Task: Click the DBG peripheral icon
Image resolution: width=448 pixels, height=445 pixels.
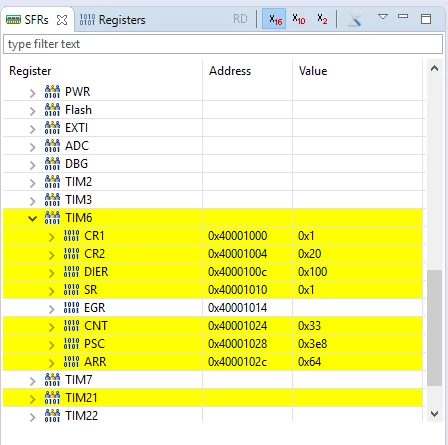Action: [52, 163]
